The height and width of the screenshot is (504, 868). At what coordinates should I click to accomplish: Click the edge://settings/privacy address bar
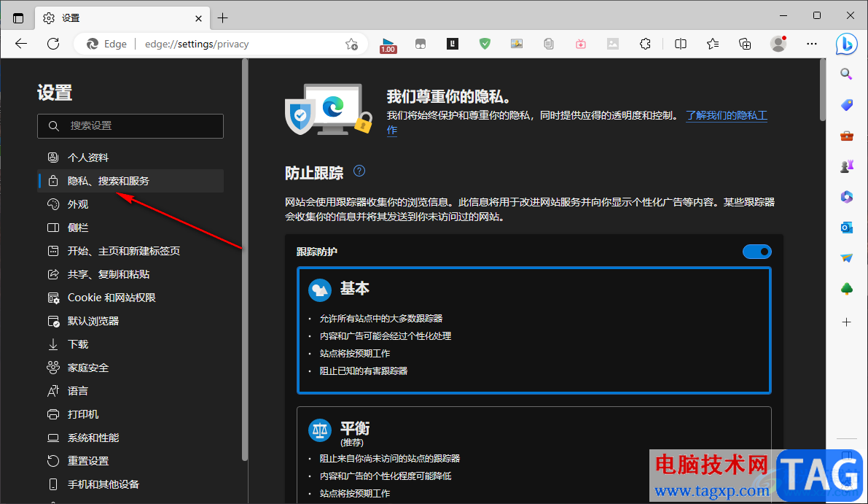point(197,44)
